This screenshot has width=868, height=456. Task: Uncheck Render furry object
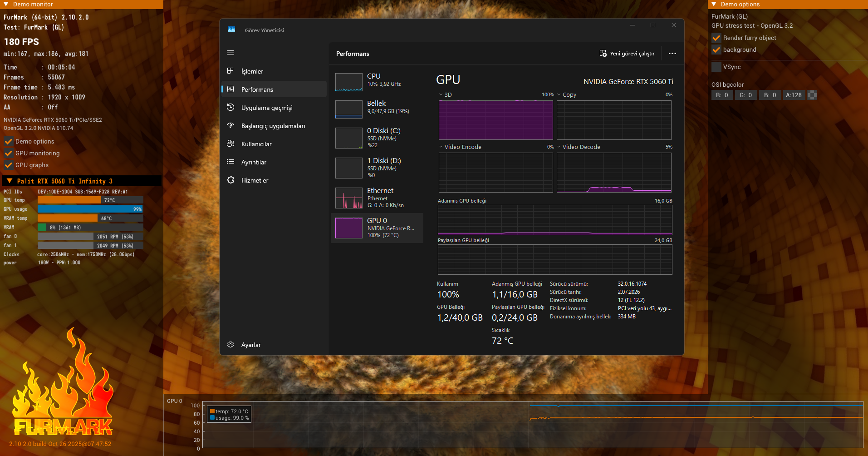(x=716, y=38)
